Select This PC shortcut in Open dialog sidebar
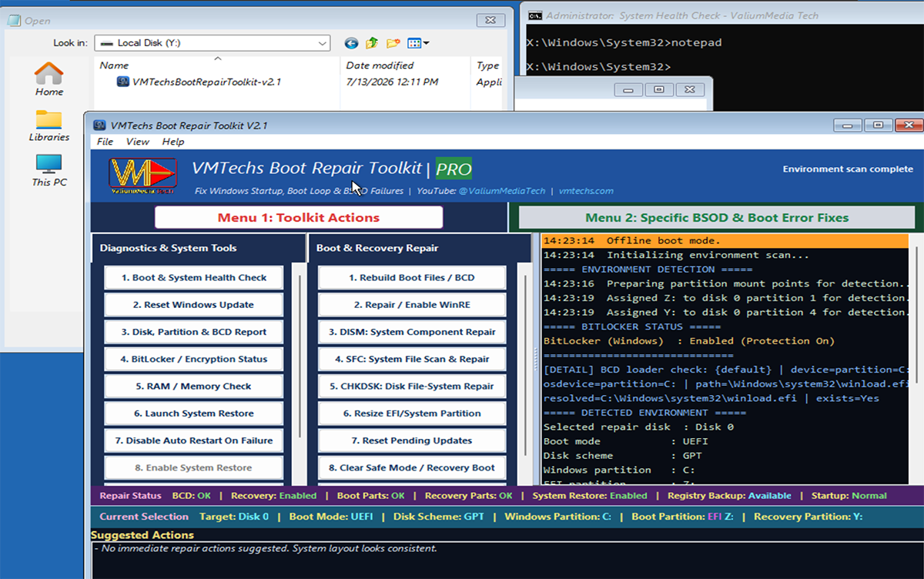The height and width of the screenshot is (579, 924). tap(49, 170)
